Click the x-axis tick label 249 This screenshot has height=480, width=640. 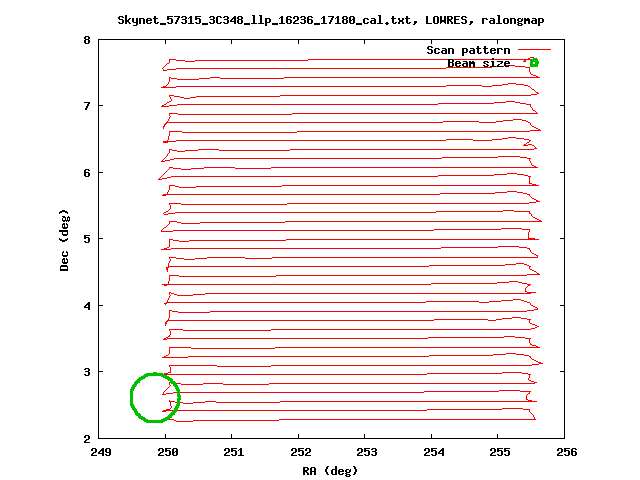tap(101, 452)
